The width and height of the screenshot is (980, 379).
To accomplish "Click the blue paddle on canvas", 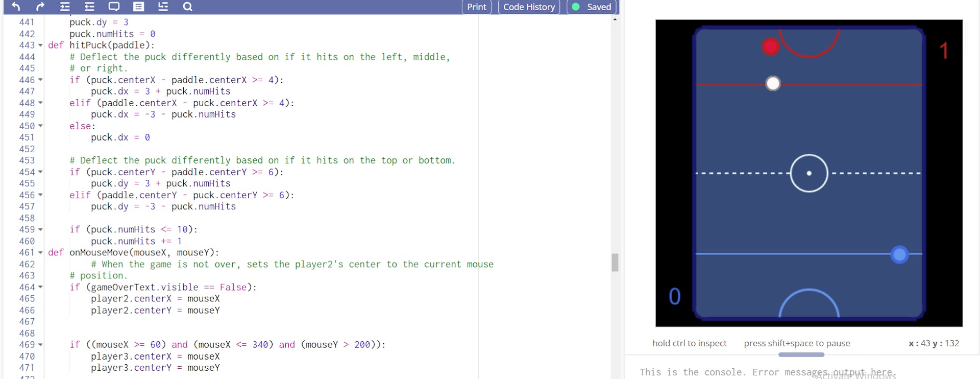I will coord(899,254).
